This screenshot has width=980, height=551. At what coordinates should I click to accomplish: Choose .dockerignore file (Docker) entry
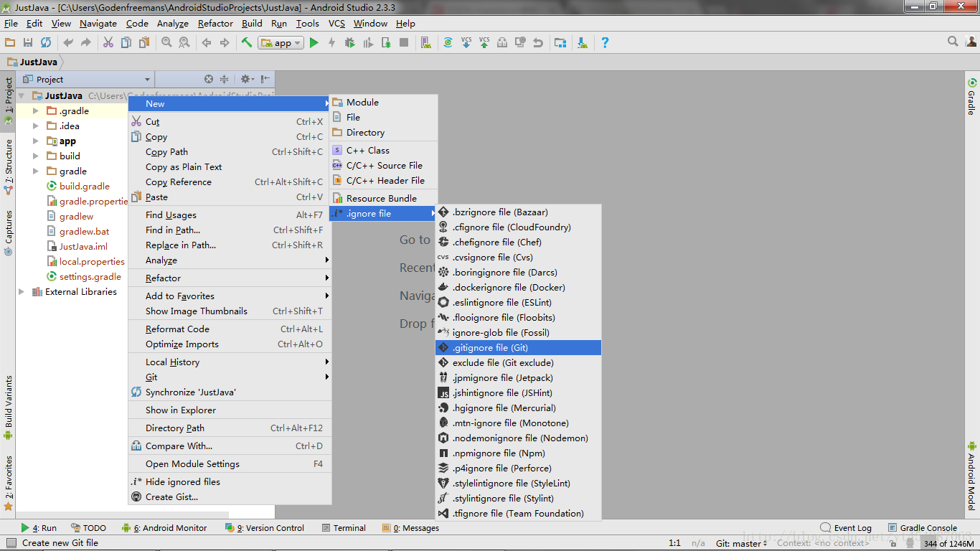[518, 287]
